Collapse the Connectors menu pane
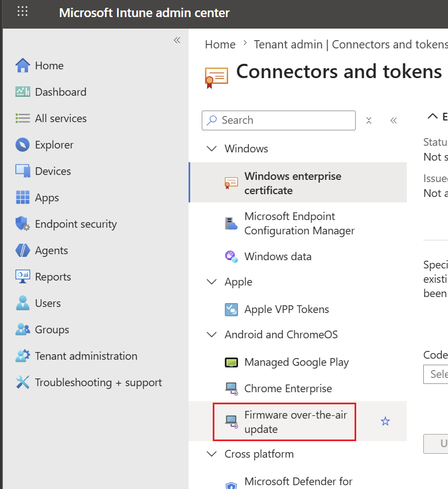 pos(394,120)
